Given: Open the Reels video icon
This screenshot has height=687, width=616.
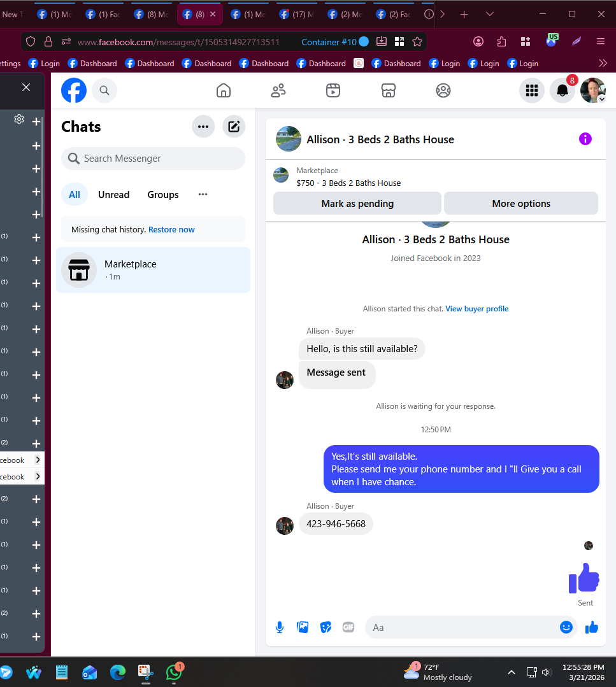Looking at the screenshot, I should tap(333, 90).
